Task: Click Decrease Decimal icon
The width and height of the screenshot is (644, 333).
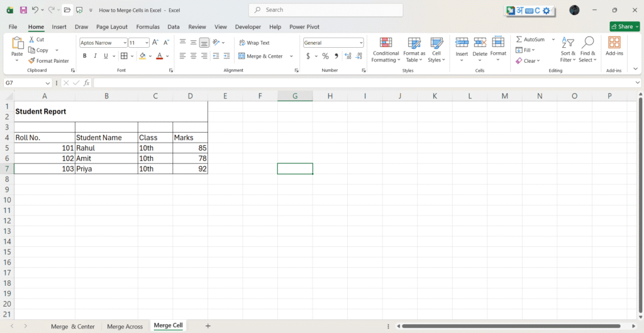Action: pyautogui.click(x=359, y=56)
